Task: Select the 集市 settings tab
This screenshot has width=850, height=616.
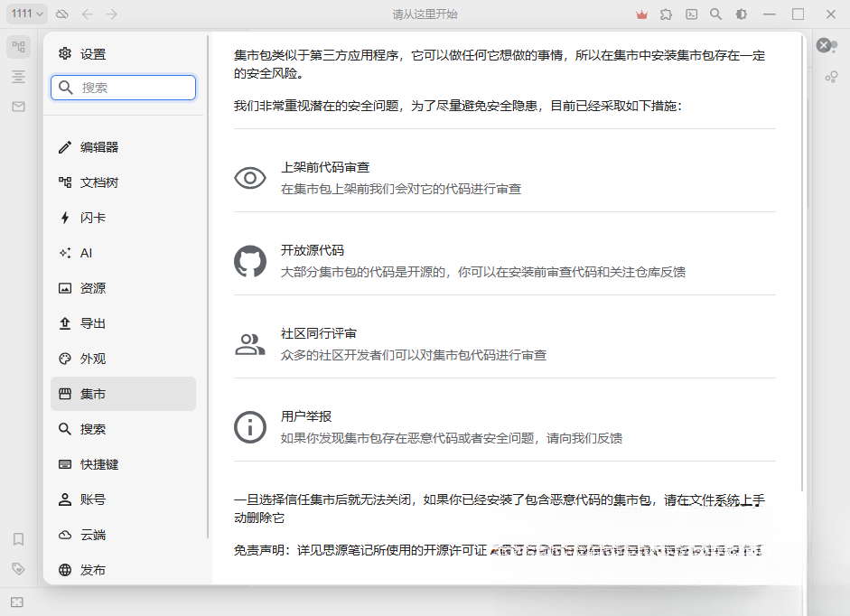Action: [x=123, y=394]
